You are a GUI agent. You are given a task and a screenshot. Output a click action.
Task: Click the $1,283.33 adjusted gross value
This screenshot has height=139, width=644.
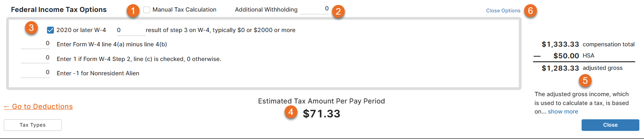tap(560, 68)
